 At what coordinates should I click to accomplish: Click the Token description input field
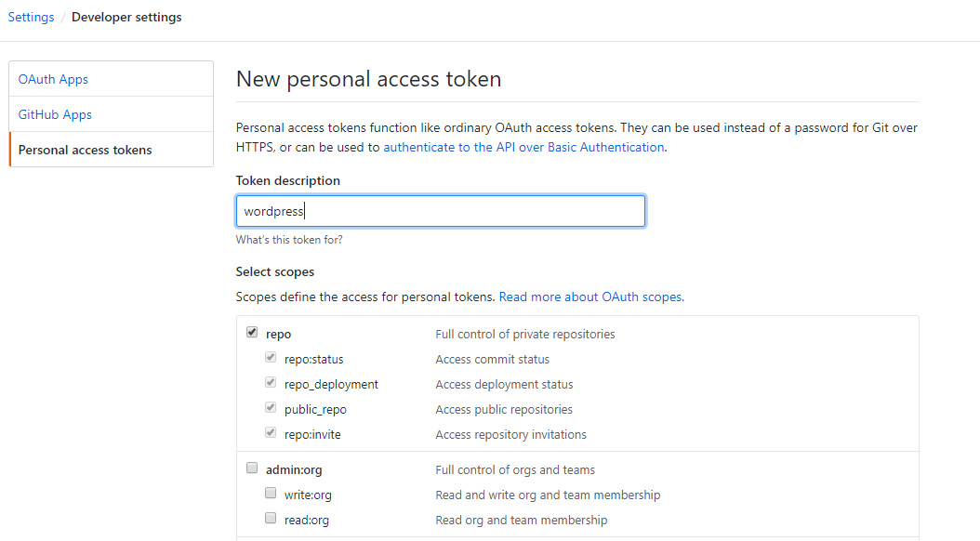pos(440,211)
